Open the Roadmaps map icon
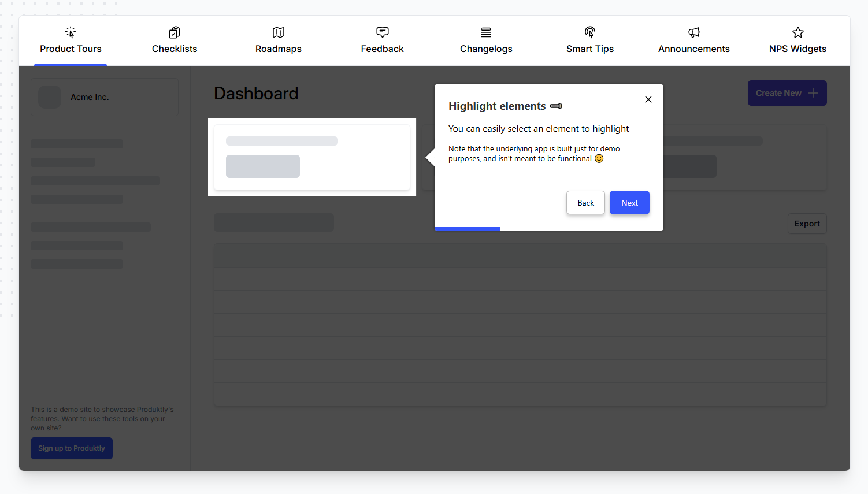Screen dimensions: 868x494 (278, 32)
